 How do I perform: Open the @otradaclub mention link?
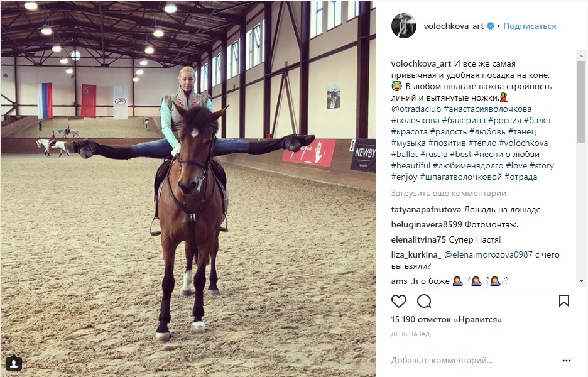click(416, 109)
